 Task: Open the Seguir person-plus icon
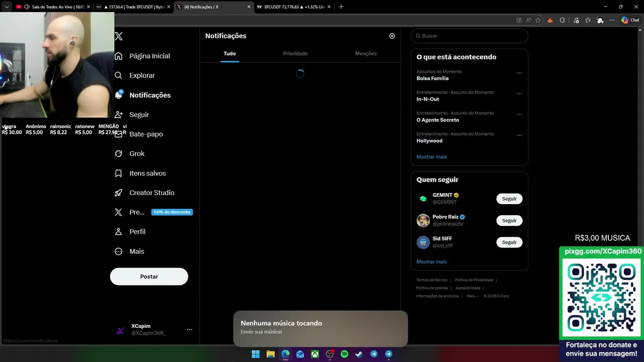(118, 115)
